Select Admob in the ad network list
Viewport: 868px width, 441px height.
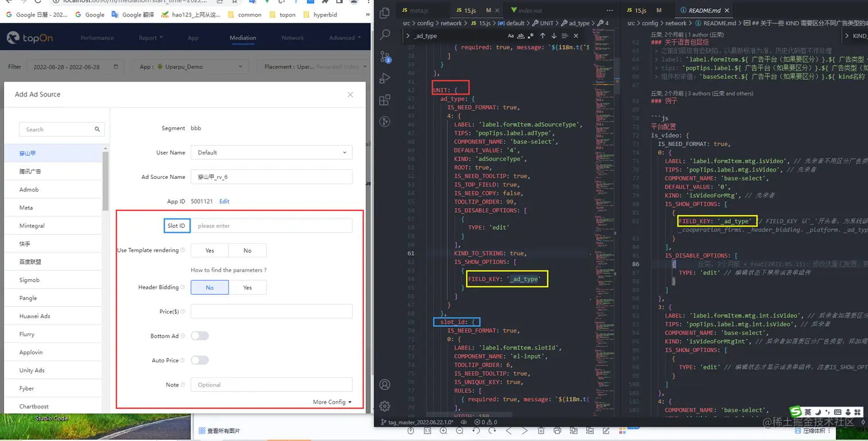tap(53, 189)
